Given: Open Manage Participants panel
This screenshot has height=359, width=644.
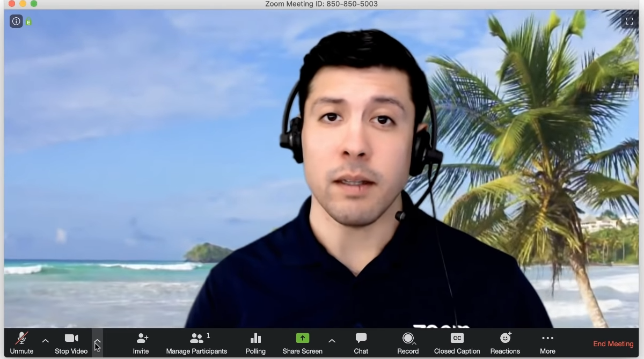Looking at the screenshot, I should tap(196, 342).
